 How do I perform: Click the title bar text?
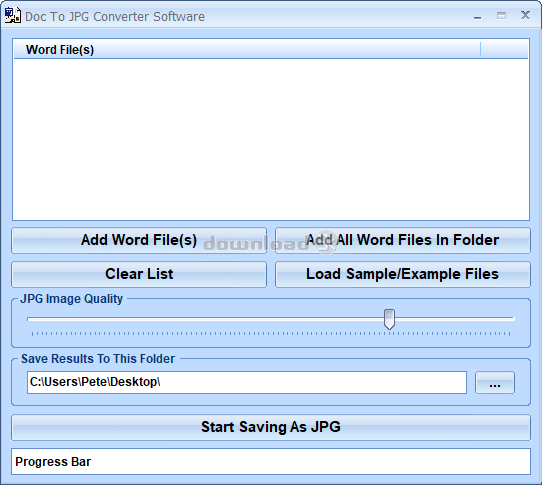click(115, 17)
